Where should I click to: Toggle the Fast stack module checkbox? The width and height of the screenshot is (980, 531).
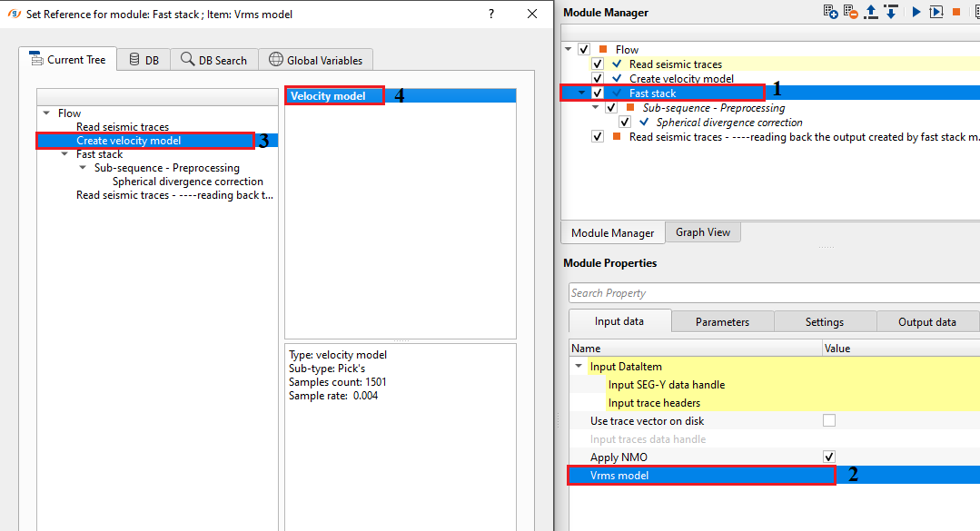[598, 93]
